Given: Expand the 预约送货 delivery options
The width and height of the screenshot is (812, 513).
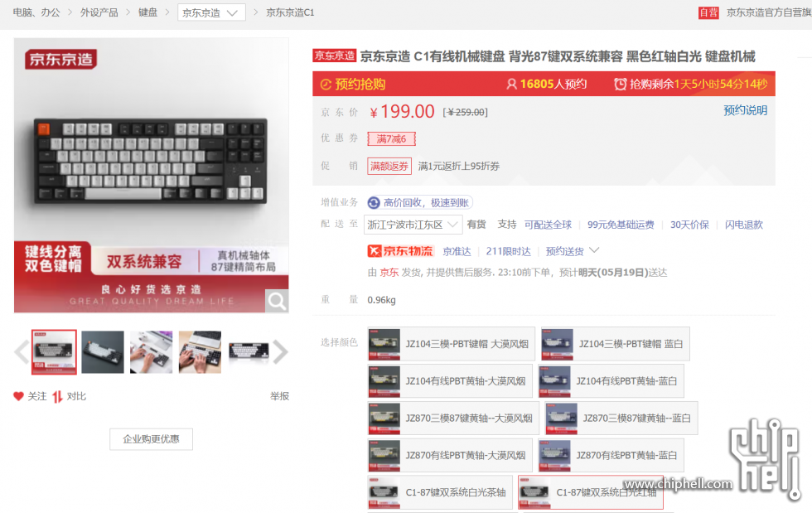Looking at the screenshot, I should click(573, 251).
